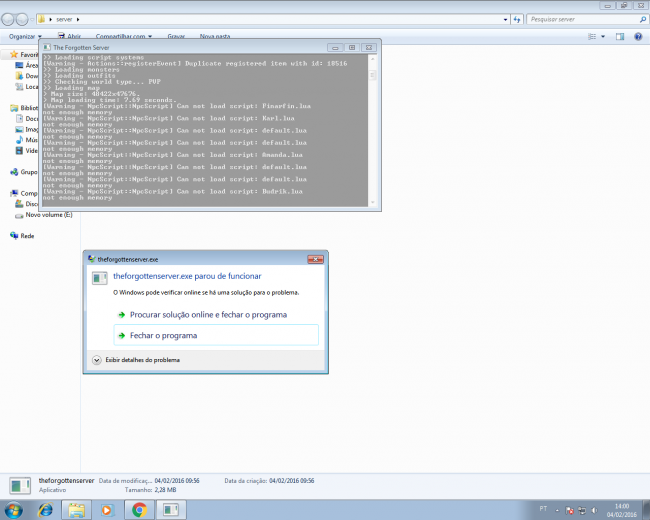
Task: Click the Windows Start button
Action: click(x=13, y=510)
